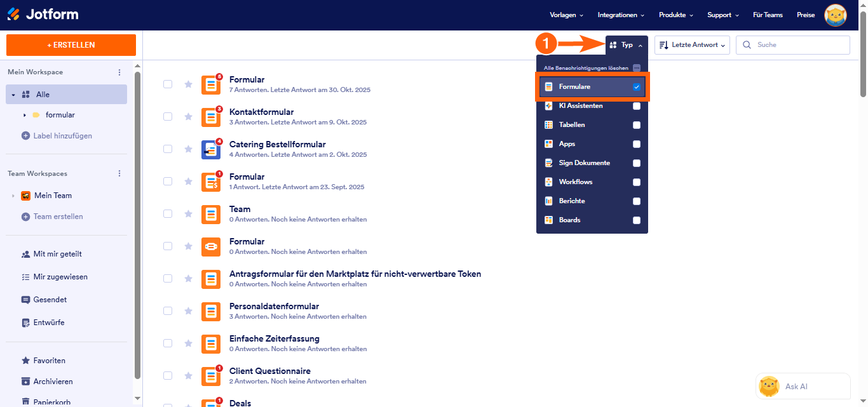
Task: Click Label hinzufügen in sidebar
Action: pos(62,136)
